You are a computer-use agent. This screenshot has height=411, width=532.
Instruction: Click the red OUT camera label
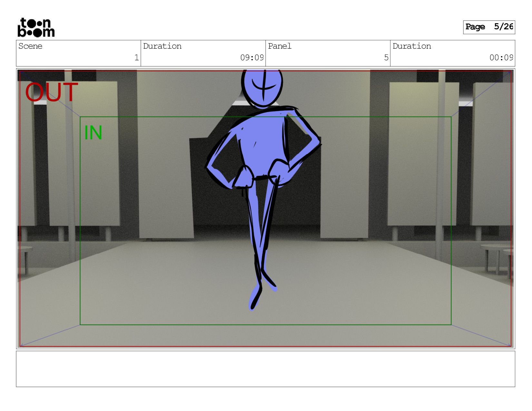tap(52, 92)
